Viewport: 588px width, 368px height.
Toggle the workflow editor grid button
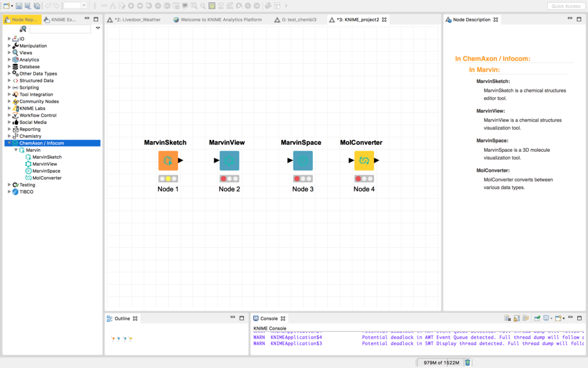(x=212, y=6)
